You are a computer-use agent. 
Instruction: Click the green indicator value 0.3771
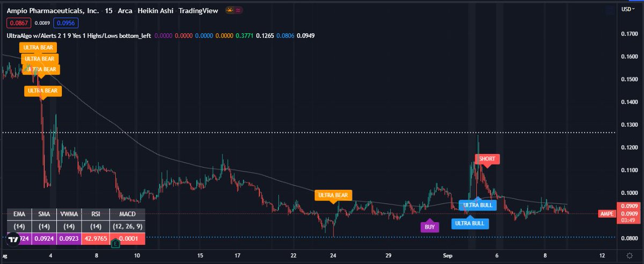[x=244, y=36]
